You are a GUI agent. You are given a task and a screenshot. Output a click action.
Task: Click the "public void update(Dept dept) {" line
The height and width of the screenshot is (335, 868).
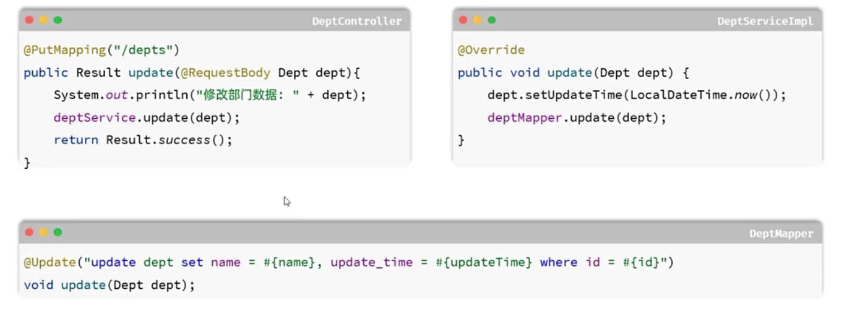point(573,72)
